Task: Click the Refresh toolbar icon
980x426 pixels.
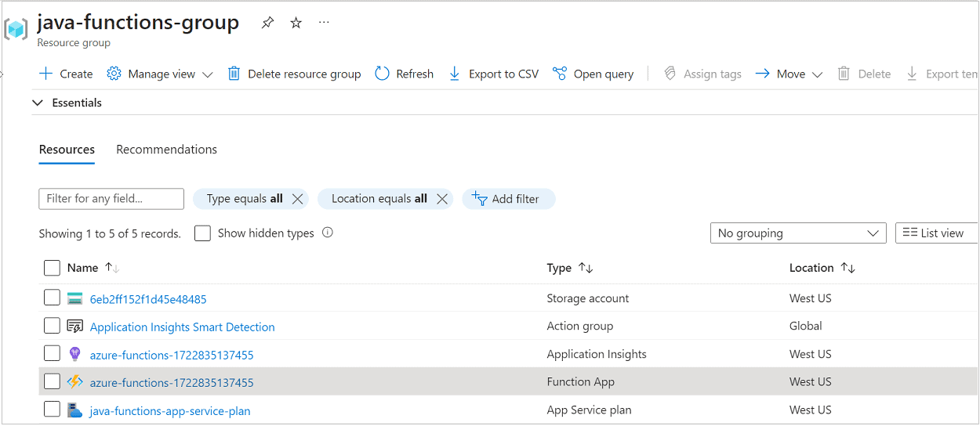Action: pos(382,74)
